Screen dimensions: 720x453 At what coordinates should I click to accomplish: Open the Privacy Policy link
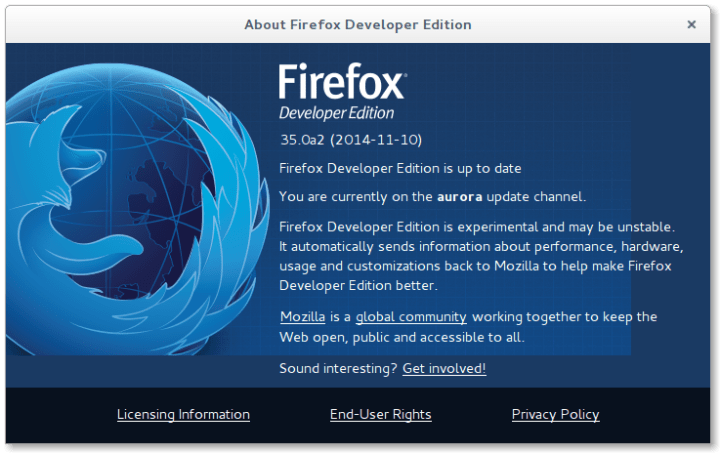[556, 414]
